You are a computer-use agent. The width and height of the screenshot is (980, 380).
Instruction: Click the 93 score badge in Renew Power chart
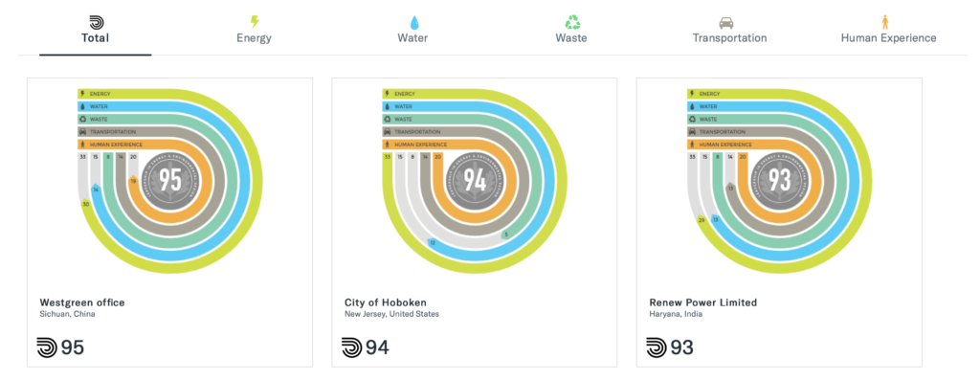[780, 180]
